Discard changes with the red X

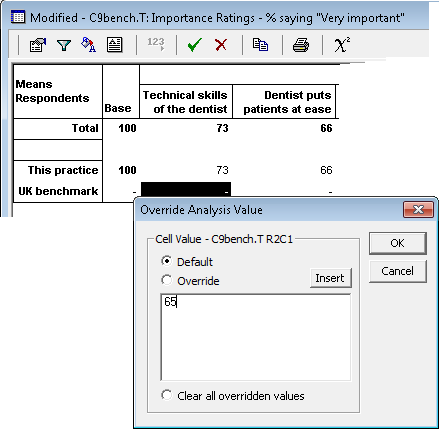point(221,45)
